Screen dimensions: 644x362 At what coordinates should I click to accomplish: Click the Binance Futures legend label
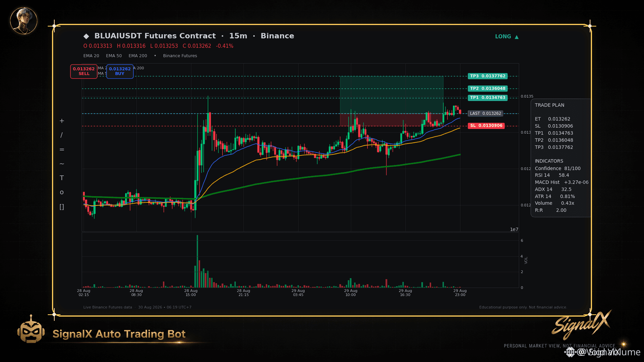click(180, 56)
